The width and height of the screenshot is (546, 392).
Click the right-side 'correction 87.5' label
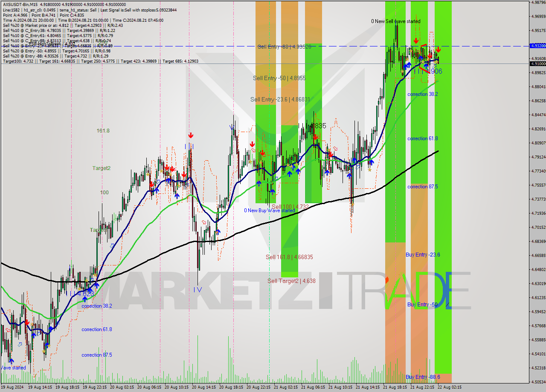pos(422,187)
